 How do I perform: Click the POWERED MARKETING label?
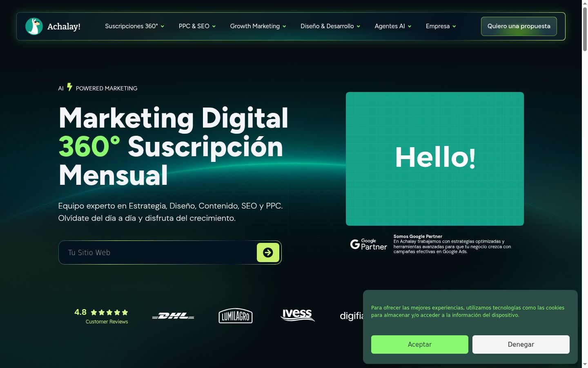[107, 88]
